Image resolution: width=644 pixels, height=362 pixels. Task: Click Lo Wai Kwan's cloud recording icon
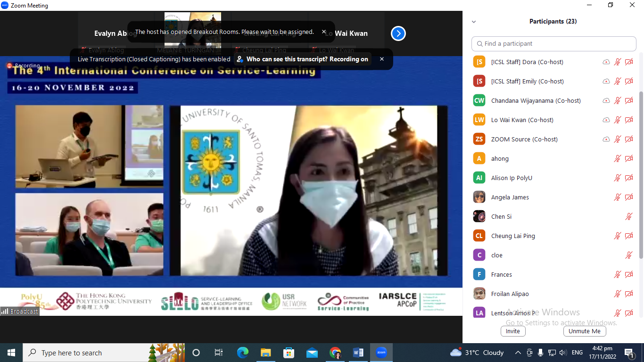point(606,120)
